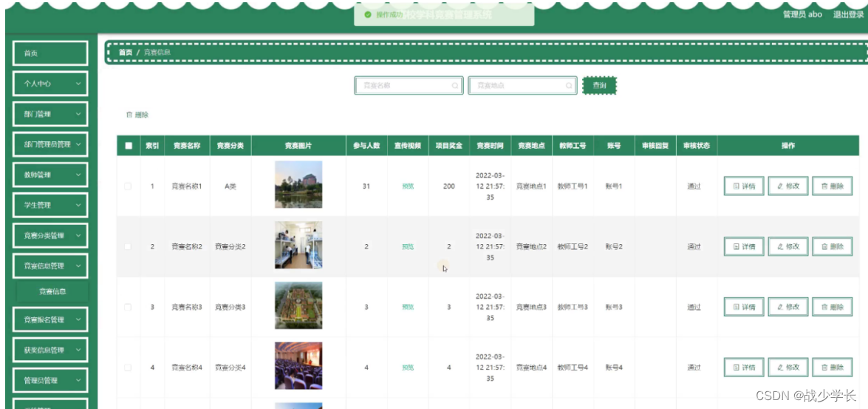The image size is (868, 409).
Task: Expand the 部门管理员管理 sidebar menu
Action: click(49, 144)
